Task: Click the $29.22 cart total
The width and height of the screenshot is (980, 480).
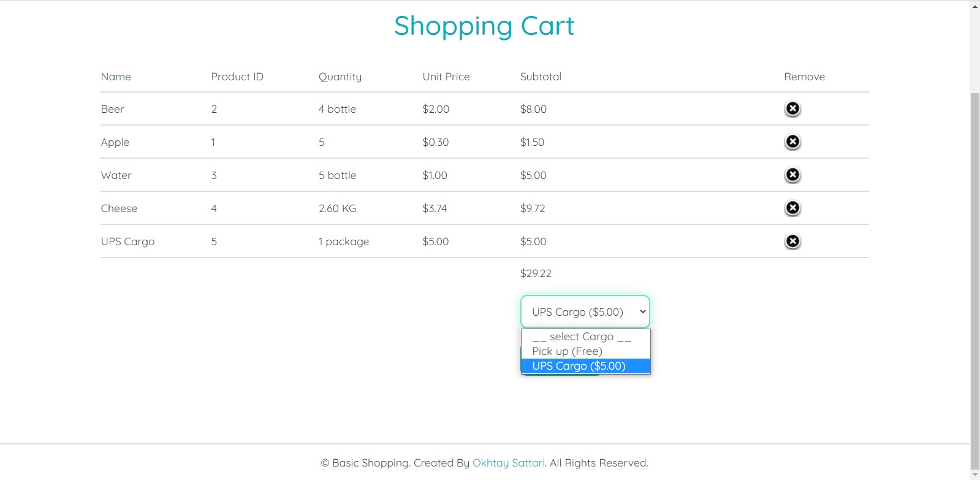Action: coord(536,273)
